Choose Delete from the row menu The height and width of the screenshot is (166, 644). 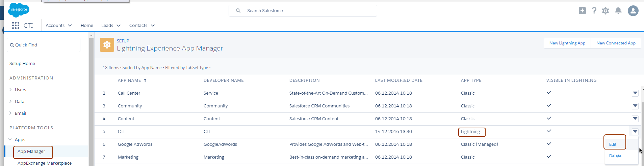[x=615, y=156]
